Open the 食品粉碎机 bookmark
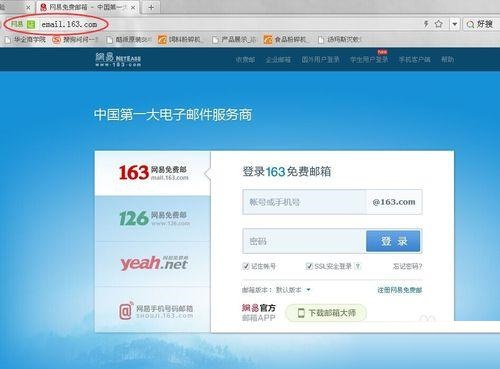500x369 pixels. (x=286, y=40)
